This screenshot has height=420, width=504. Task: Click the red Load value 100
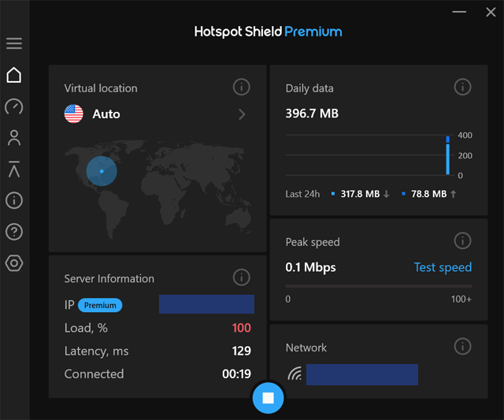[x=242, y=328]
